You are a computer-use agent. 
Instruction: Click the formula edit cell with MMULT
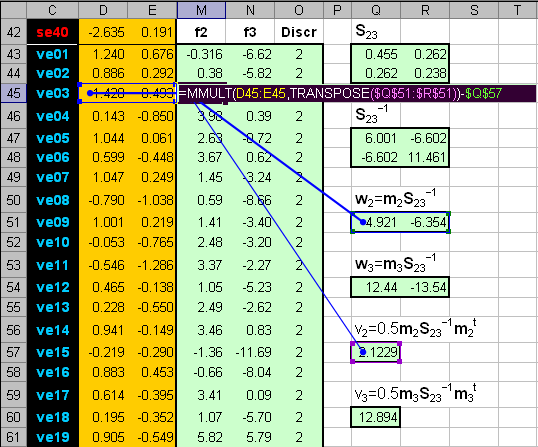pos(356,93)
